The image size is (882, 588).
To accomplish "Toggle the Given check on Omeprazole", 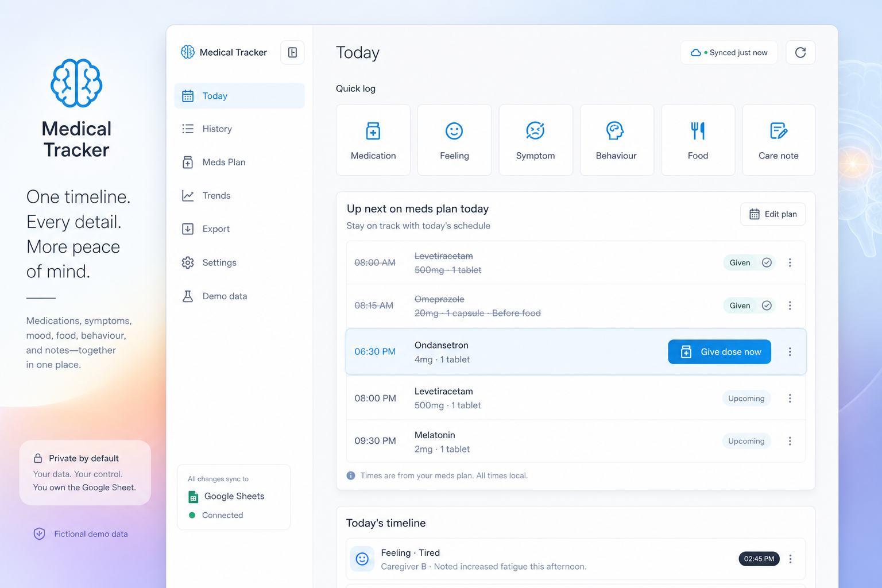I will (x=767, y=305).
